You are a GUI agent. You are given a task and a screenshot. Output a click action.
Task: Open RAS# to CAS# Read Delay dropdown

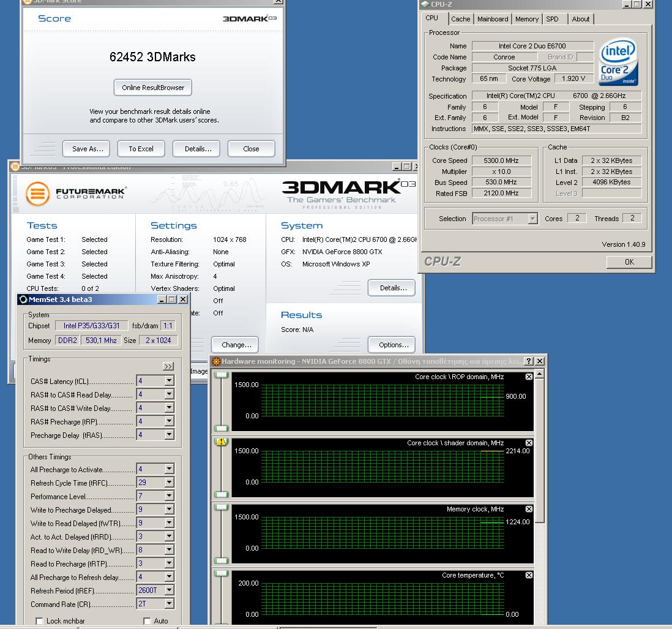pyautogui.click(x=170, y=394)
